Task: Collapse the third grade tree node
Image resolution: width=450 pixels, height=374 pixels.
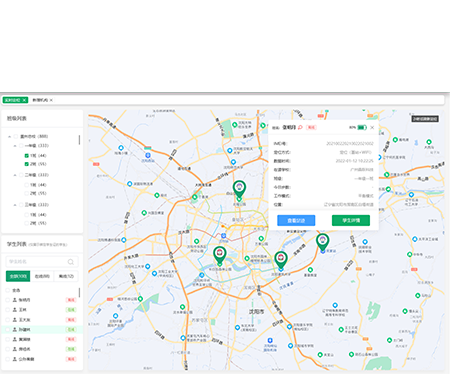Action: point(15,205)
